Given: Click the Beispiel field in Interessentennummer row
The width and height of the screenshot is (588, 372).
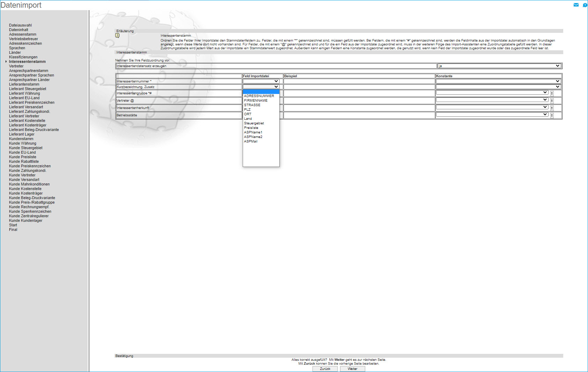Looking at the screenshot, I should (359, 81).
